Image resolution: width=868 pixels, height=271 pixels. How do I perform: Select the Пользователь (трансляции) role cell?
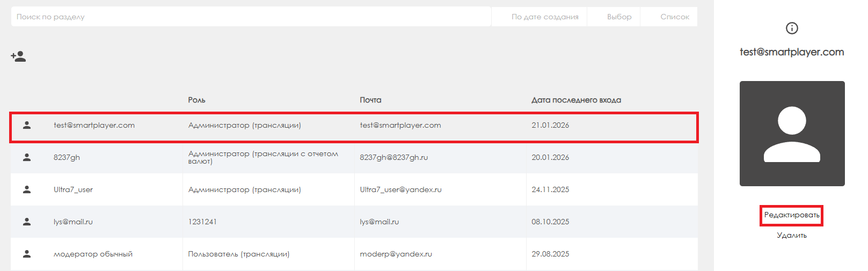pos(238,254)
